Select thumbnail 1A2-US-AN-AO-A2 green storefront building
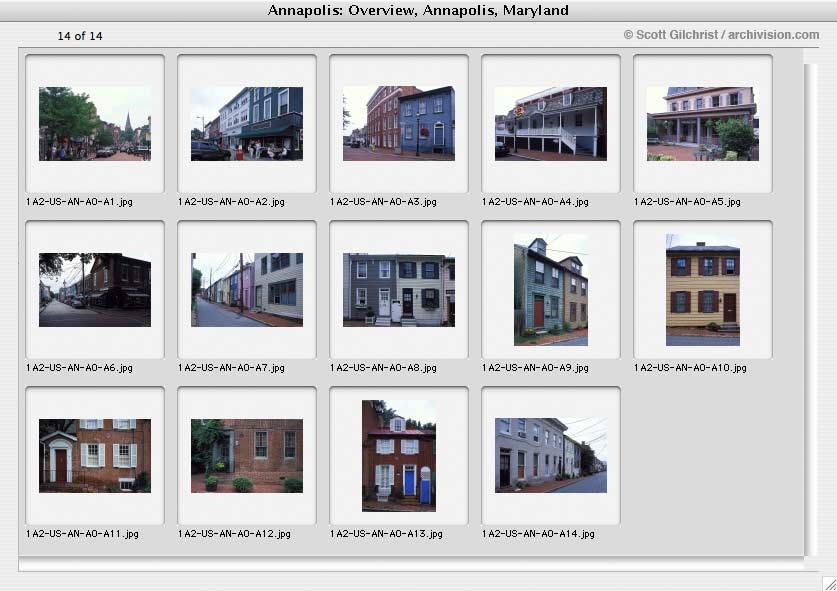This screenshot has height=591, width=837. point(247,124)
